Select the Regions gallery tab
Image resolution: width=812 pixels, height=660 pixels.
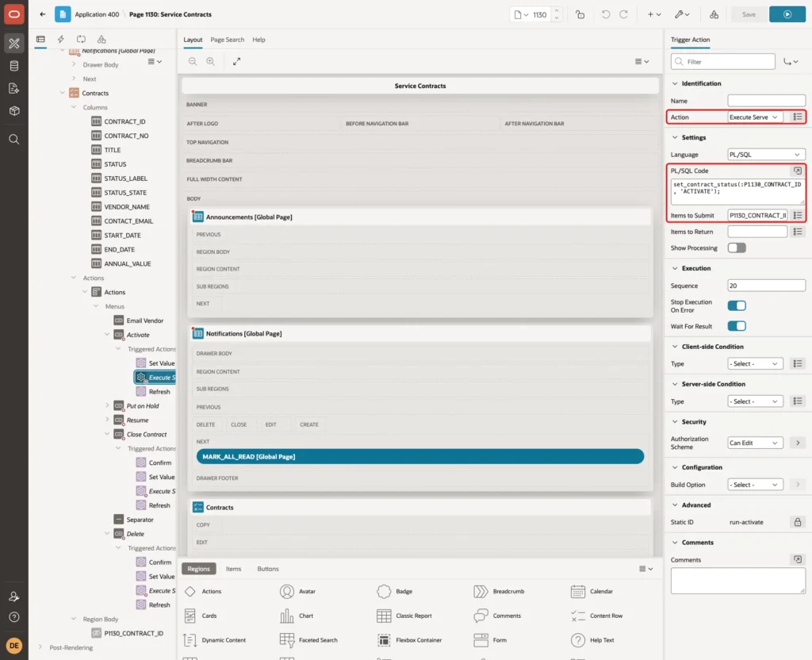(199, 569)
